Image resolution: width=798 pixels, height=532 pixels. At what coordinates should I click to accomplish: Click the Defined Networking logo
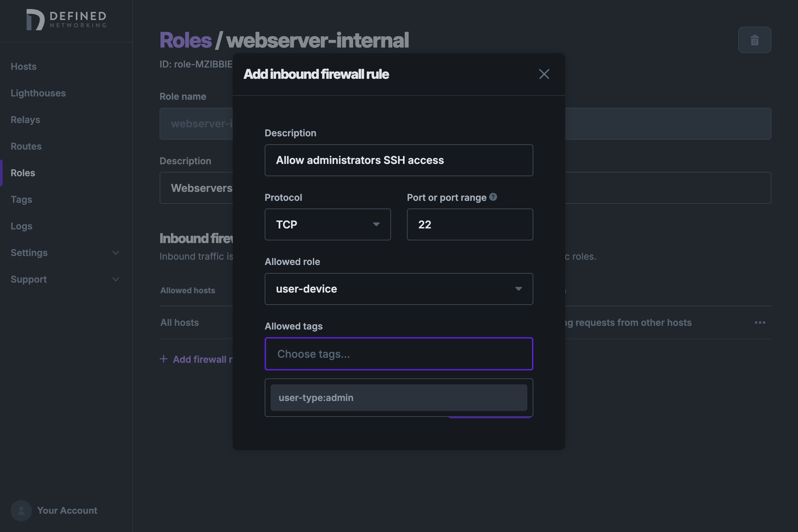[66, 20]
